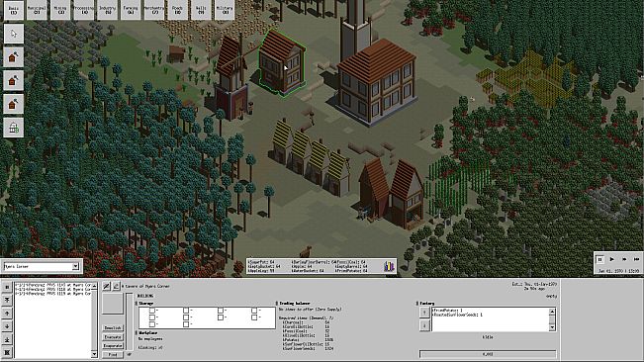Image resolution: width=644 pixels, height=362 pixels.
Task: Collapse the Trading balance section
Action: (277, 303)
